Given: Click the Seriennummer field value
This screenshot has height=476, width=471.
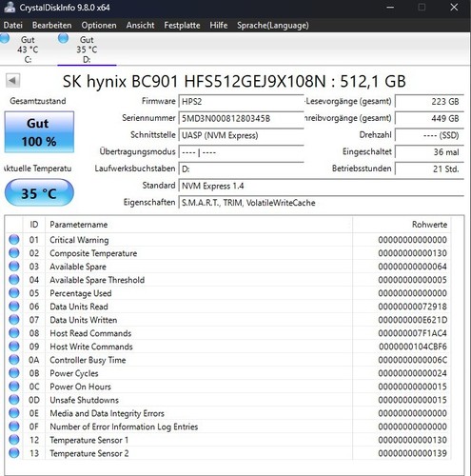Looking at the screenshot, I should coord(241,118).
